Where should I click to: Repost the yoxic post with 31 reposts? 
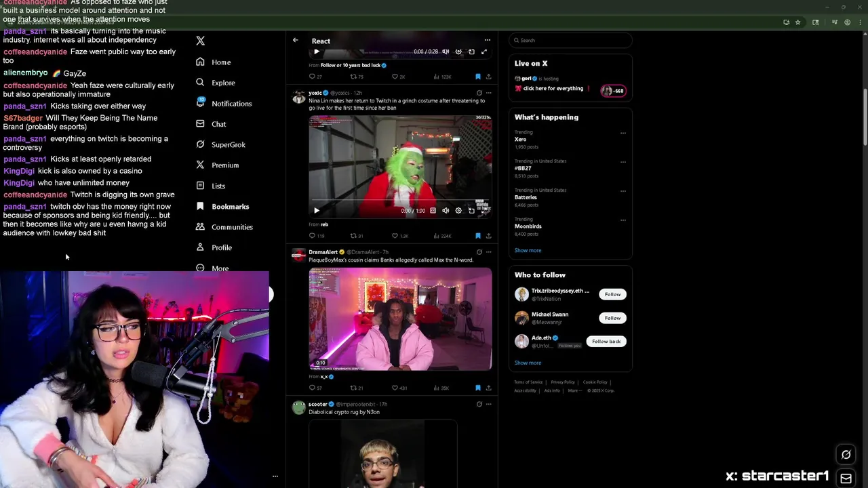357,236
